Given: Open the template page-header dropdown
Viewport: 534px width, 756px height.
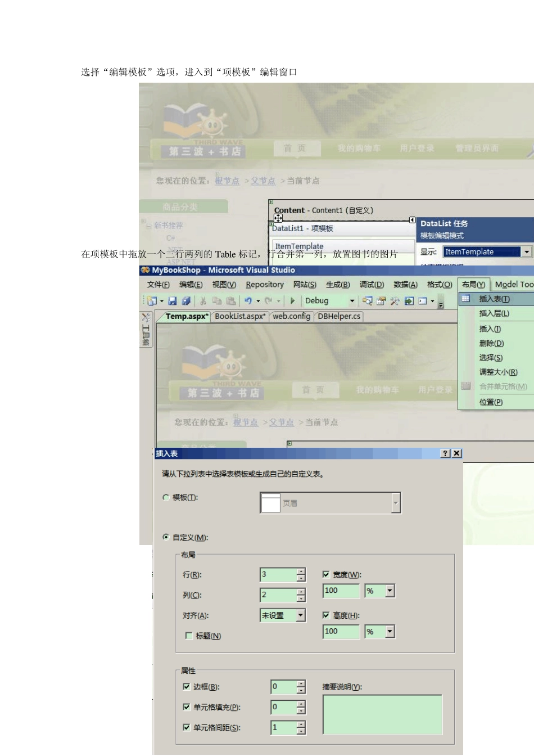Looking at the screenshot, I should (x=396, y=503).
